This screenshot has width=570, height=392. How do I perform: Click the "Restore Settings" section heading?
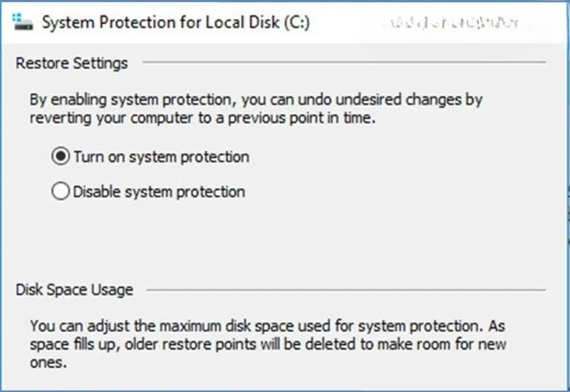pyautogui.click(x=71, y=63)
